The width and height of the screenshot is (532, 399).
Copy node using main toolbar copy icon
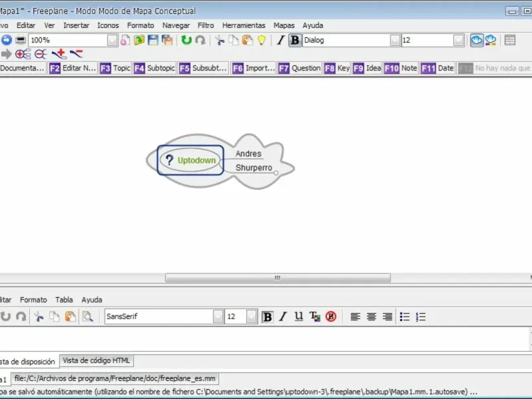(233, 40)
